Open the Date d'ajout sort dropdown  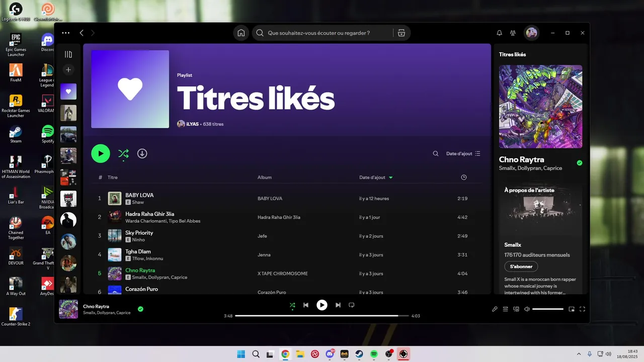463,153
